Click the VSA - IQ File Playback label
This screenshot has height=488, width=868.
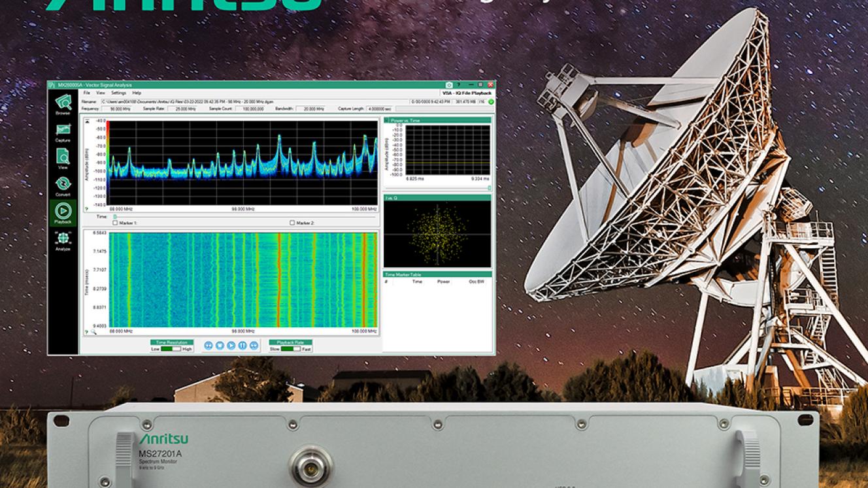(466, 93)
